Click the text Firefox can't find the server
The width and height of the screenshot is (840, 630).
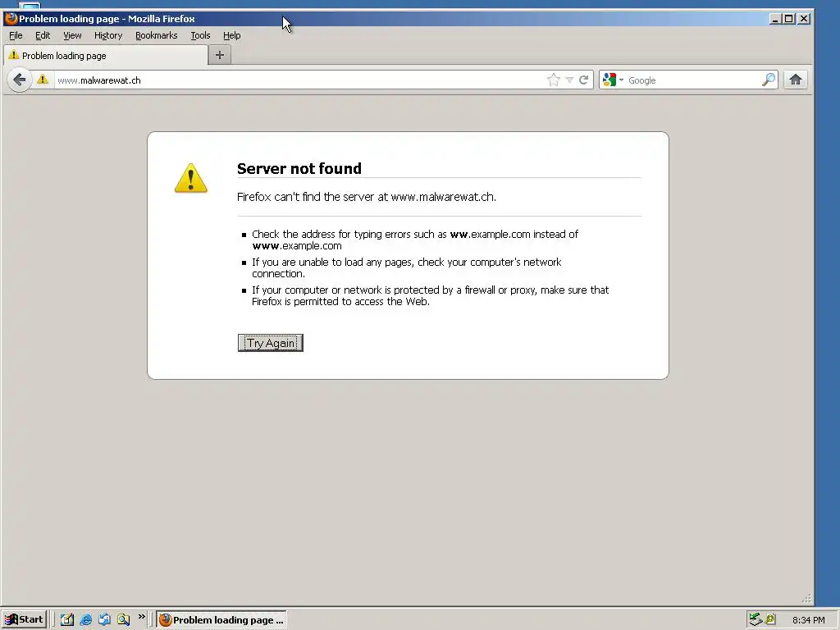tap(367, 197)
